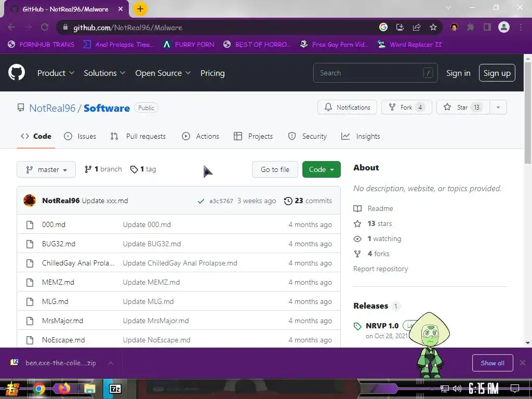Expand the Solutions menu
The image size is (532, 399).
(x=104, y=73)
